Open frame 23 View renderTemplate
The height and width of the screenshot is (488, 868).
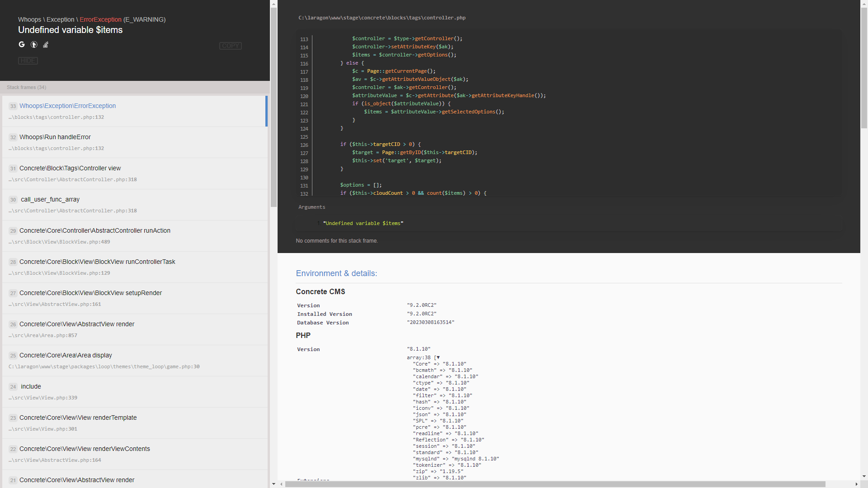tap(78, 418)
